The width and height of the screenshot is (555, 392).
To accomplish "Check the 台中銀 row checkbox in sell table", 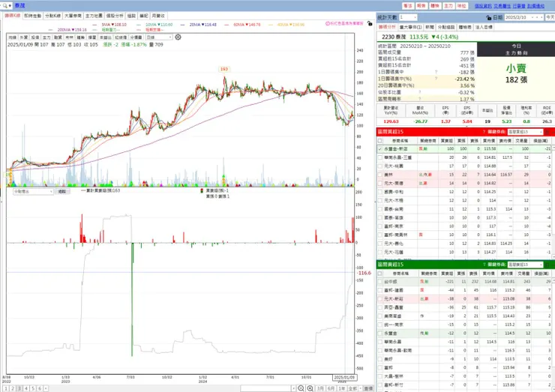I will [x=379, y=282].
